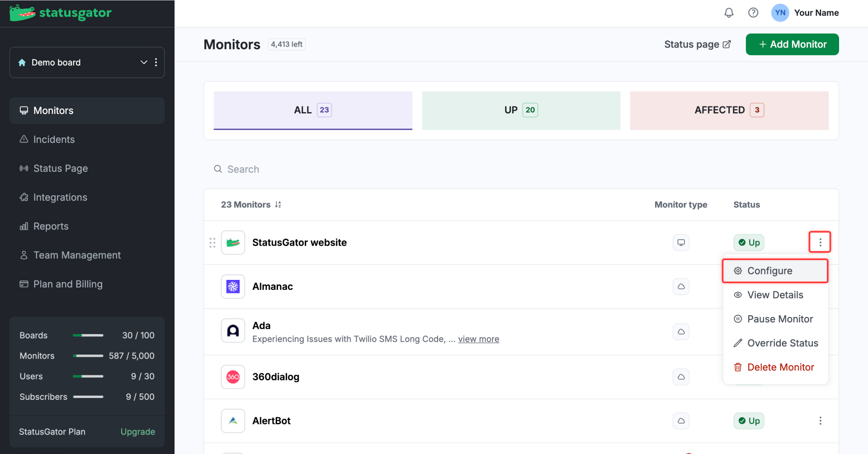Screen dimensions: 868x454
Task: Choose Override Status from the context menu
Action: tap(775, 343)
